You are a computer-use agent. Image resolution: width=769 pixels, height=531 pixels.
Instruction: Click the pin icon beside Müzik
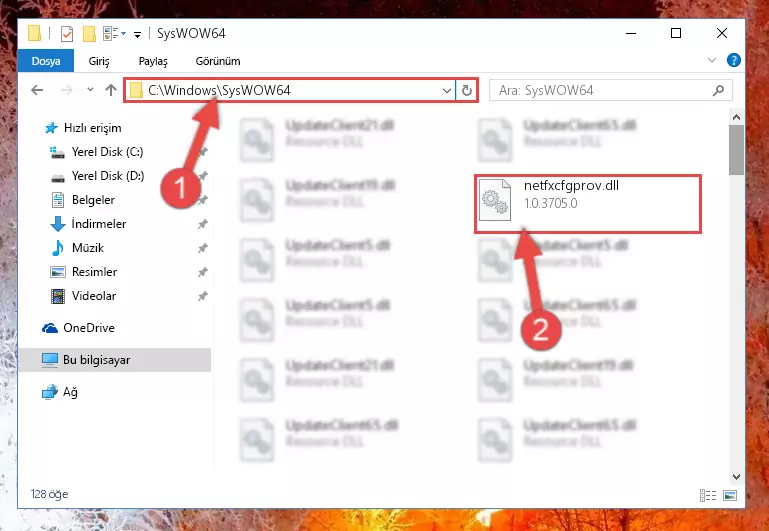203,248
